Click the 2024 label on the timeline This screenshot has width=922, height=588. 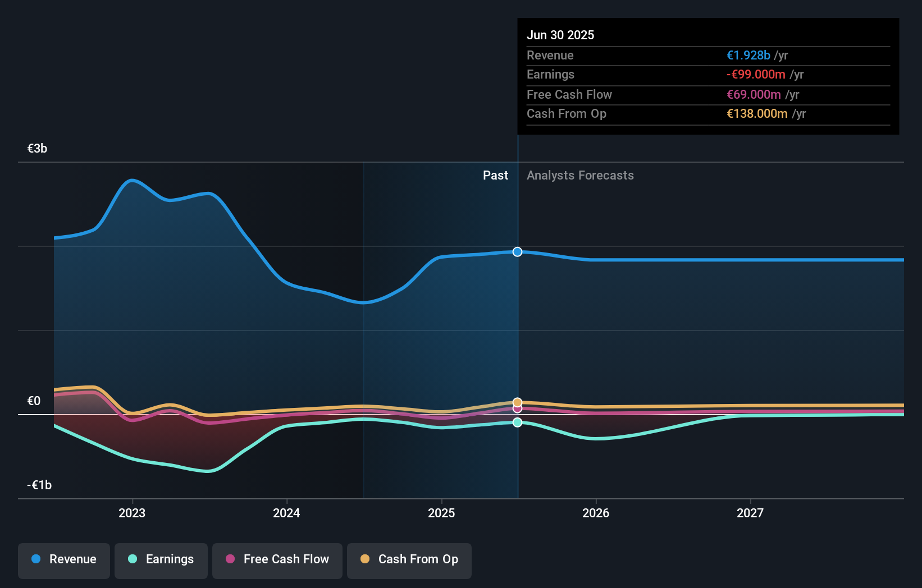[x=286, y=512]
